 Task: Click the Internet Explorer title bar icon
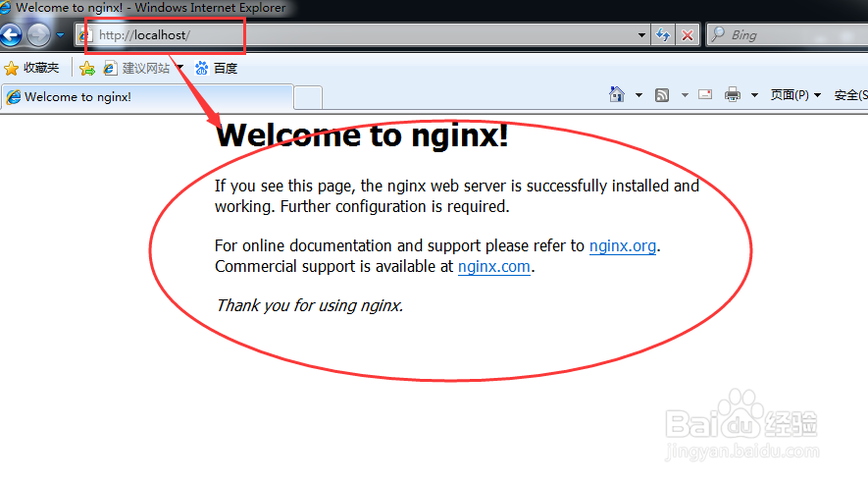click(6, 7)
